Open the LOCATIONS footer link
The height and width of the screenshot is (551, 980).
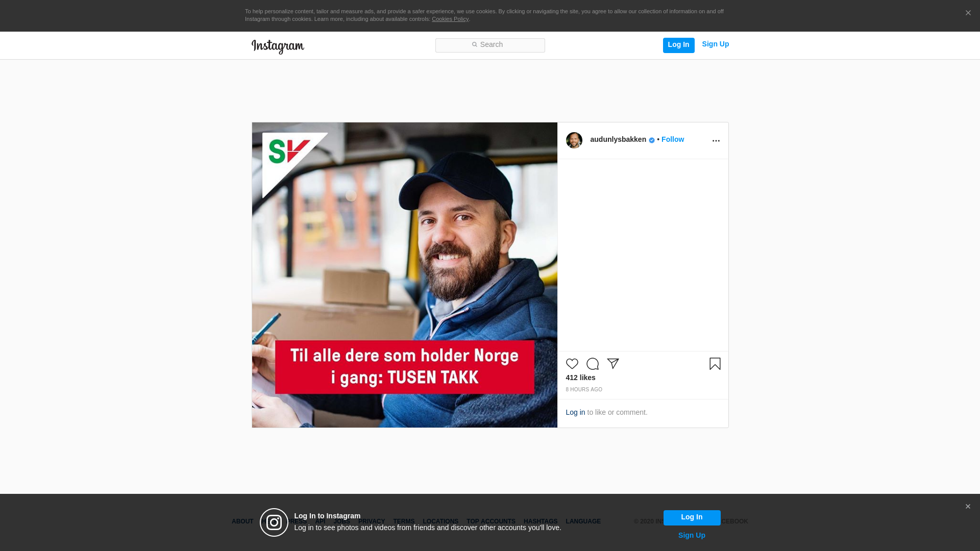(440, 521)
